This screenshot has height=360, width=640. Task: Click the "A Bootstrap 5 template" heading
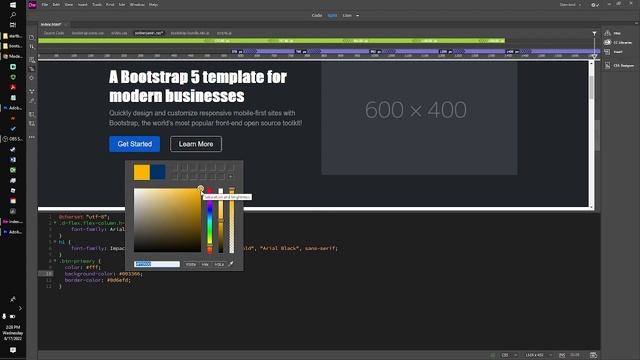point(198,86)
